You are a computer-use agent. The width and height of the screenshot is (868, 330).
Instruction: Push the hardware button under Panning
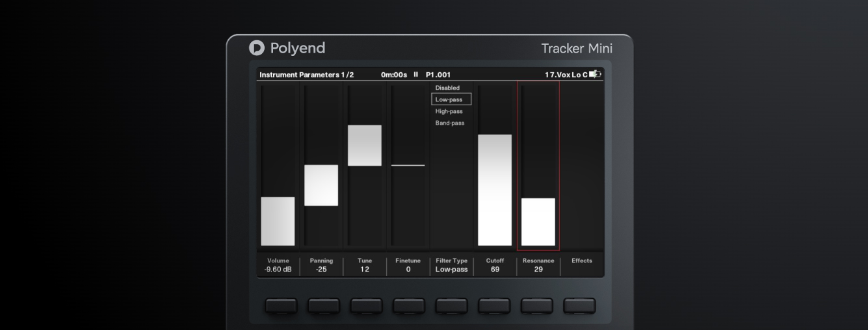pyautogui.click(x=324, y=306)
